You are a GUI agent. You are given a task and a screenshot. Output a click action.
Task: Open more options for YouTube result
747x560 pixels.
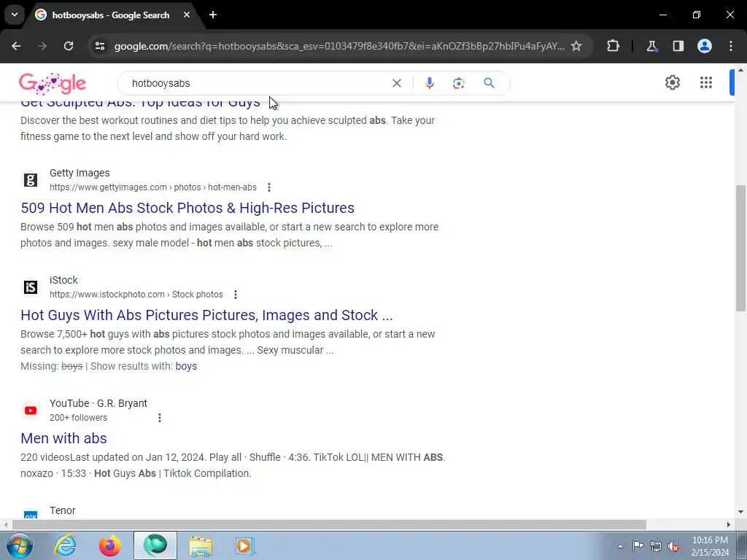click(160, 418)
